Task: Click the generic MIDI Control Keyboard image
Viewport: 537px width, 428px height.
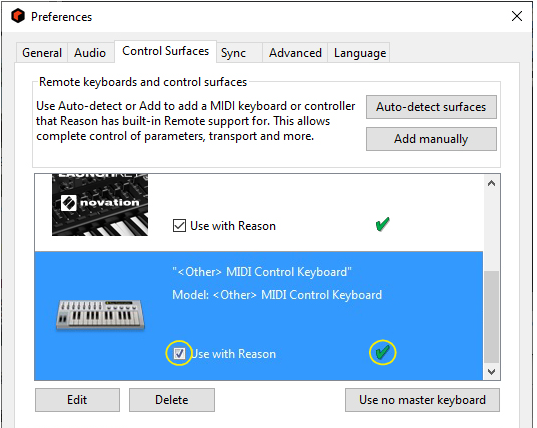Action: (100, 315)
